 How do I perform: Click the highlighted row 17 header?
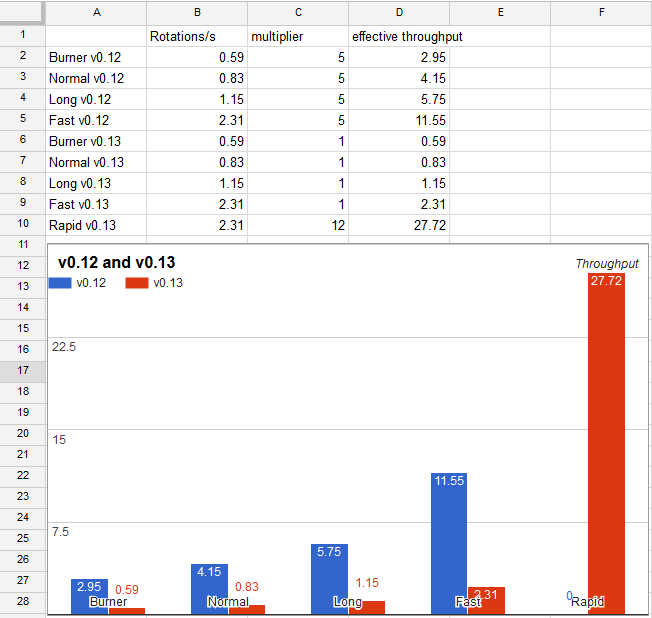pyautogui.click(x=22, y=370)
